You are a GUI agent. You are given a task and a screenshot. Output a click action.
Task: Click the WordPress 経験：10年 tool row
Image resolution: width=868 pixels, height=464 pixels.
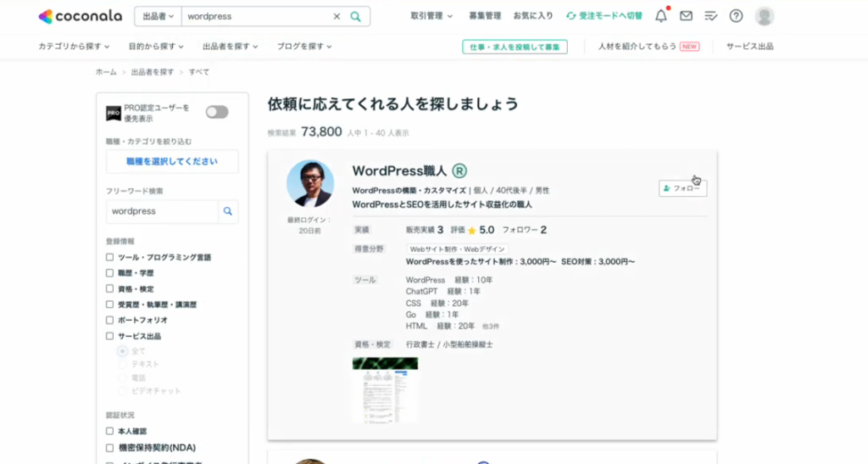[449, 280]
